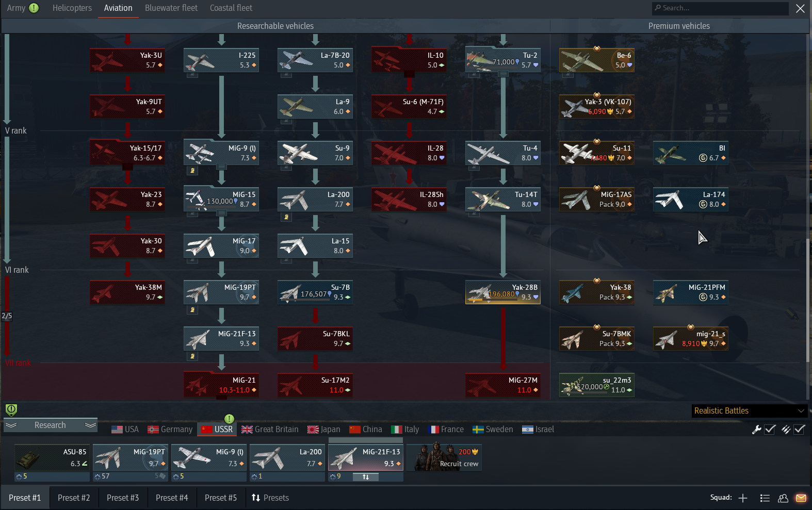
Task: Open the contacts friends icon
Action: 783,498
